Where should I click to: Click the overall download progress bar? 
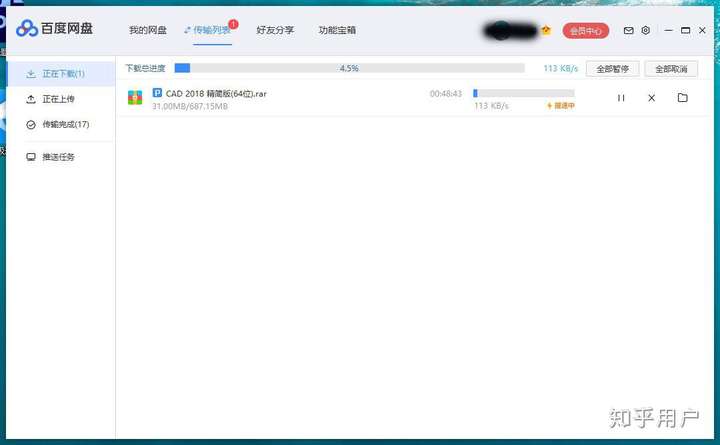349,68
